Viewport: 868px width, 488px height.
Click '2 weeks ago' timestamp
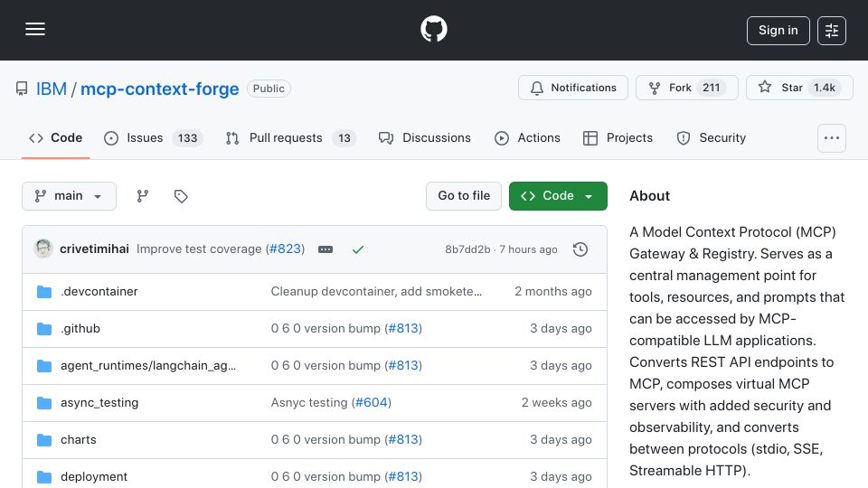click(x=556, y=403)
